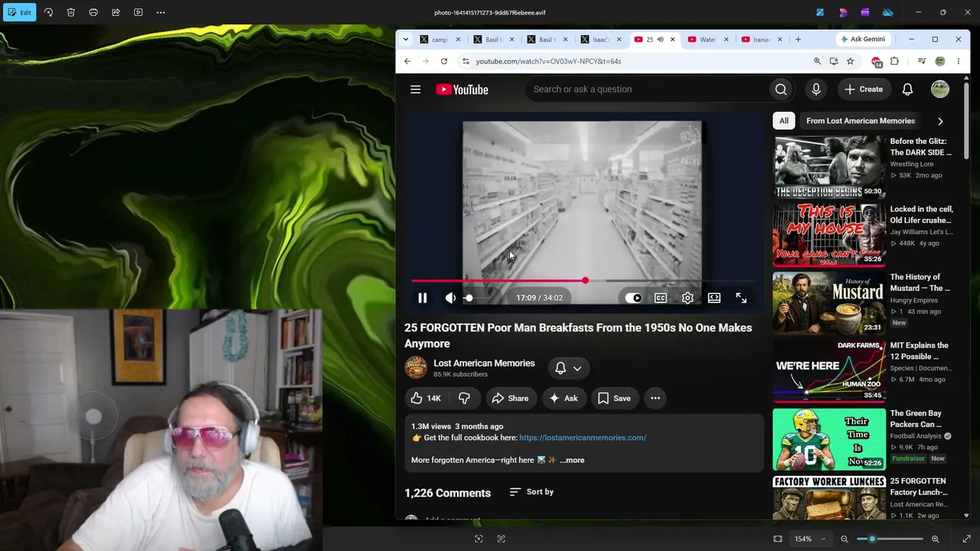This screenshot has height=551, width=980.
Task: Adjust the YouTube volume slider
Action: coord(479,298)
